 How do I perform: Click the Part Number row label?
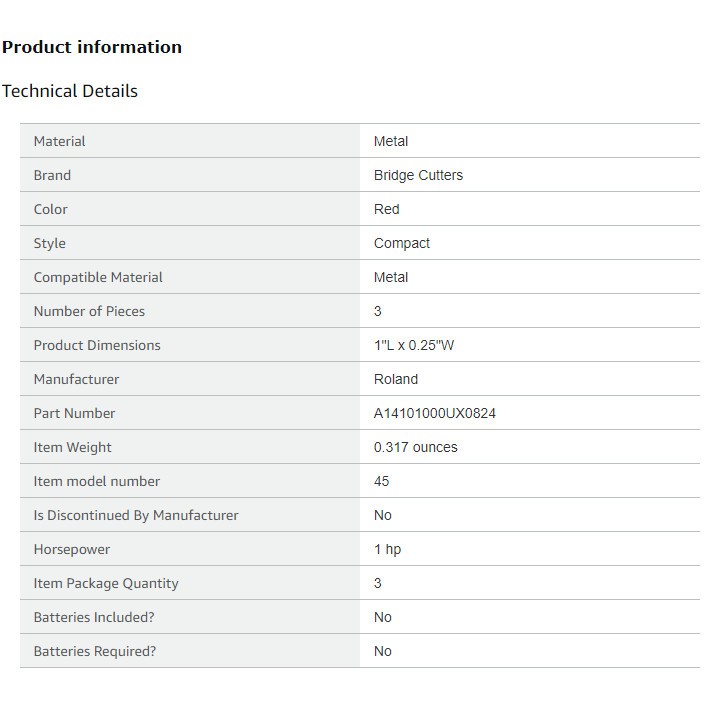(x=74, y=413)
